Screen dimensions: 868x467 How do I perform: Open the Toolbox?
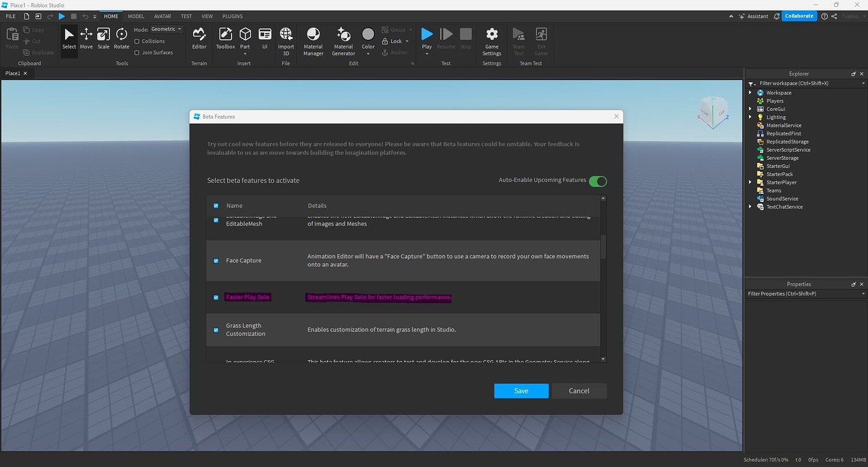tap(225, 38)
